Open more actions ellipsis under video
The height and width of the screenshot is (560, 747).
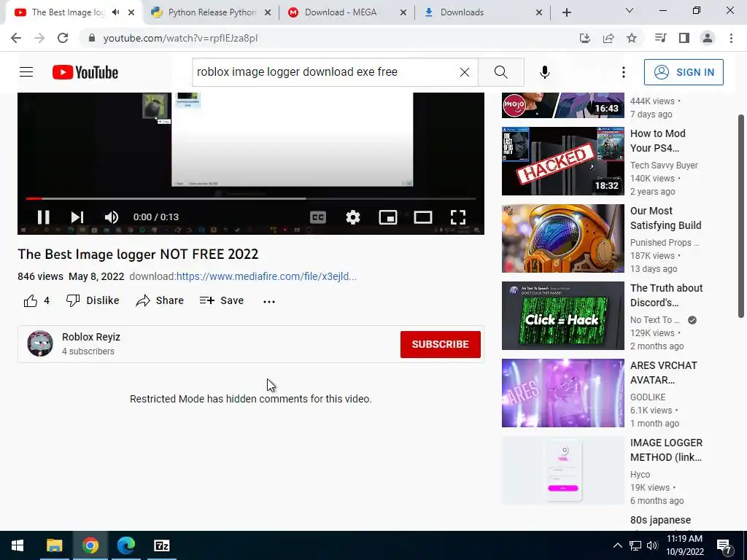[269, 301]
